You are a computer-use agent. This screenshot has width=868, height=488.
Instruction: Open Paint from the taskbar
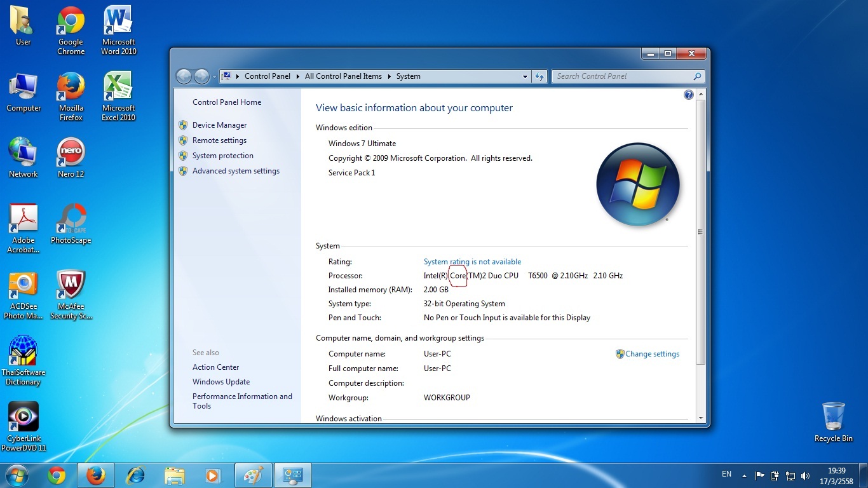click(253, 475)
